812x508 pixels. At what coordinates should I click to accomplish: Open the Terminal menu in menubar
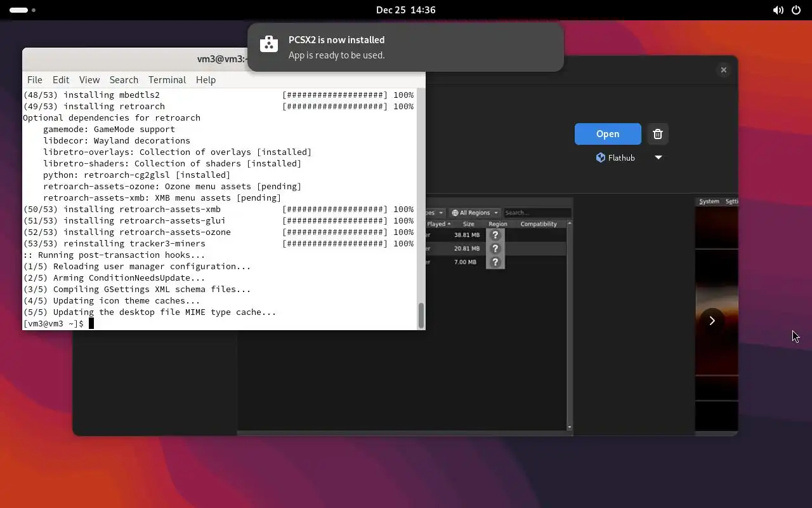point(167,79)
